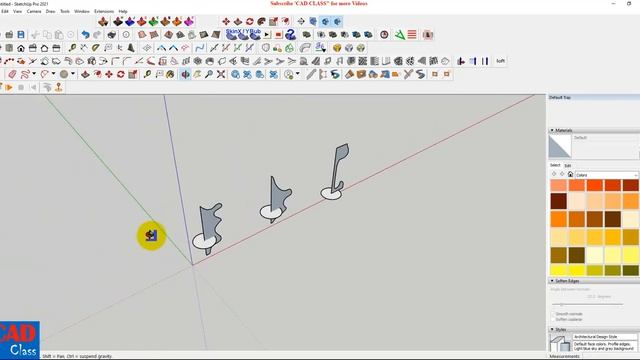The width and height of the screenshot is (640, 360).
Task: Click the red four-arrow Move icon in top toolbar
Action: (226, 22)
